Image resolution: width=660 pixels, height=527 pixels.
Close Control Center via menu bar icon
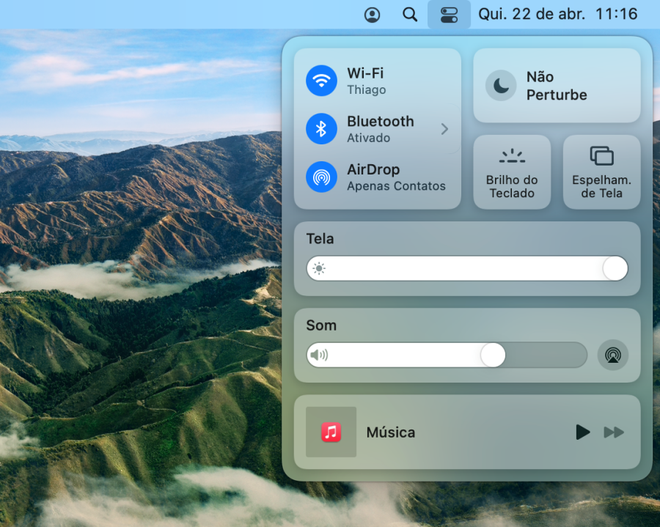pyautogui.click(x=449, y=15)
